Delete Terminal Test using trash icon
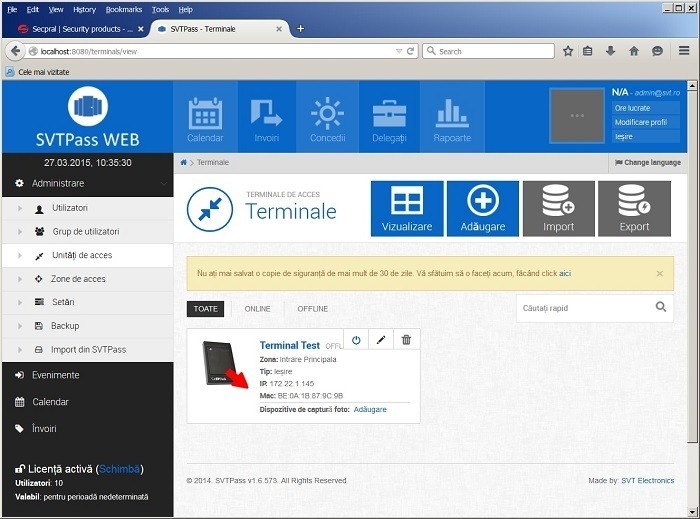The width and height of the screenshot is (700, 519). point(406,340)
